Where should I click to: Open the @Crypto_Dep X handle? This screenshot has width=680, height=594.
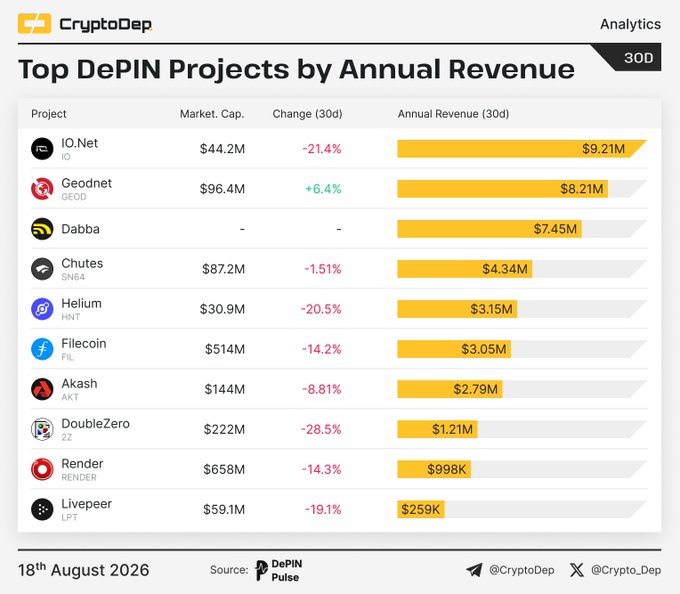pos(626,570)
